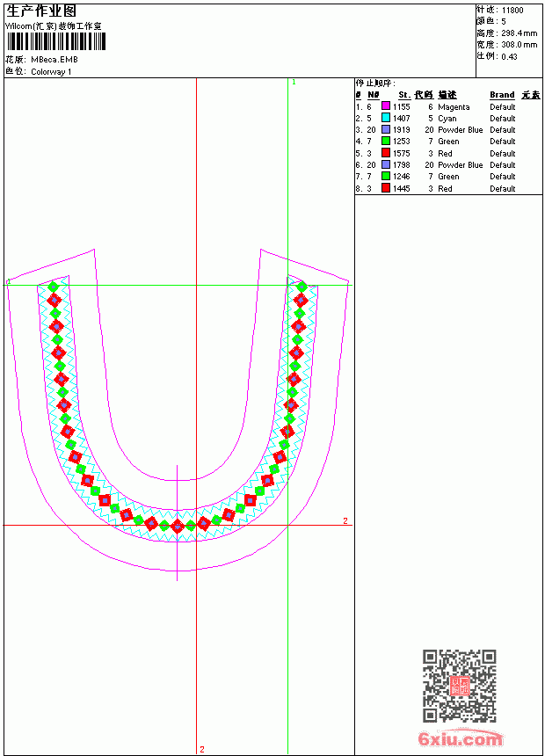The height and width of the screenshot is (756, 545).
Task: Select stitch count 1407 in row 2
Action: (401, 118)
